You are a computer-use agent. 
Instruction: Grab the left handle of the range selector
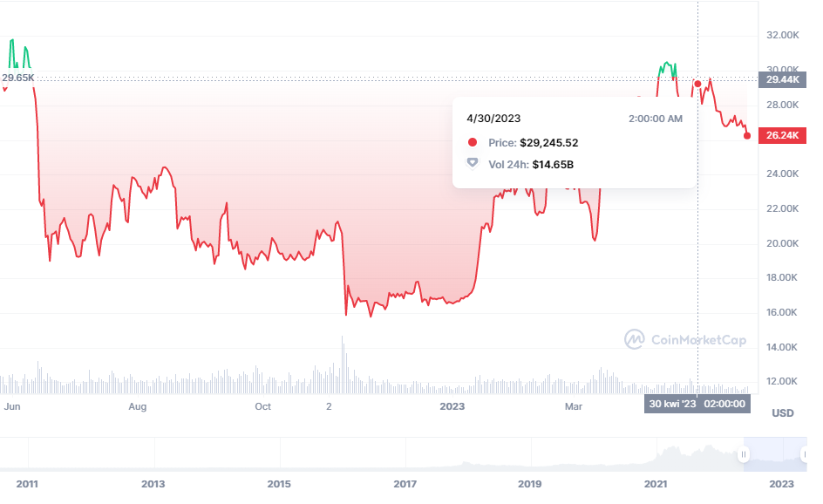point(744,454)
